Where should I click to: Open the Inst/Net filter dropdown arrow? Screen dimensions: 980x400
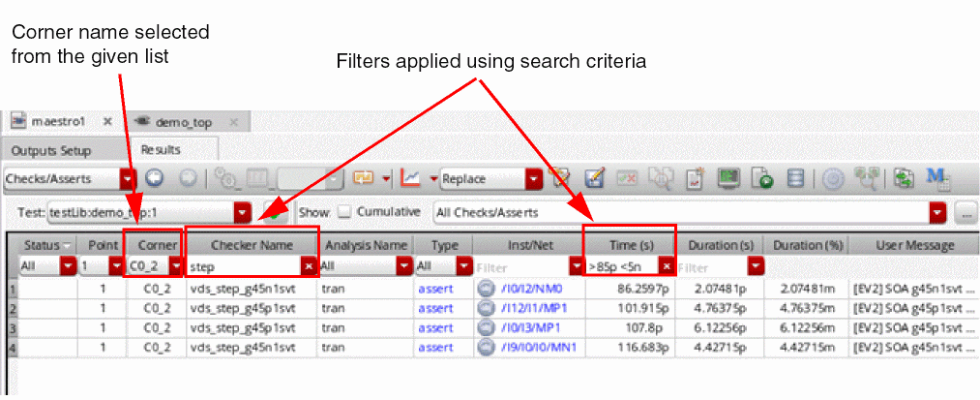pos(577,266)
